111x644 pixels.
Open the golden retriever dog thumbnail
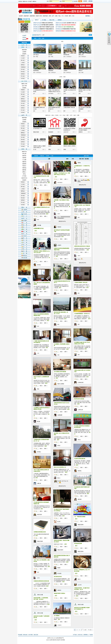(x=70, y=140)
